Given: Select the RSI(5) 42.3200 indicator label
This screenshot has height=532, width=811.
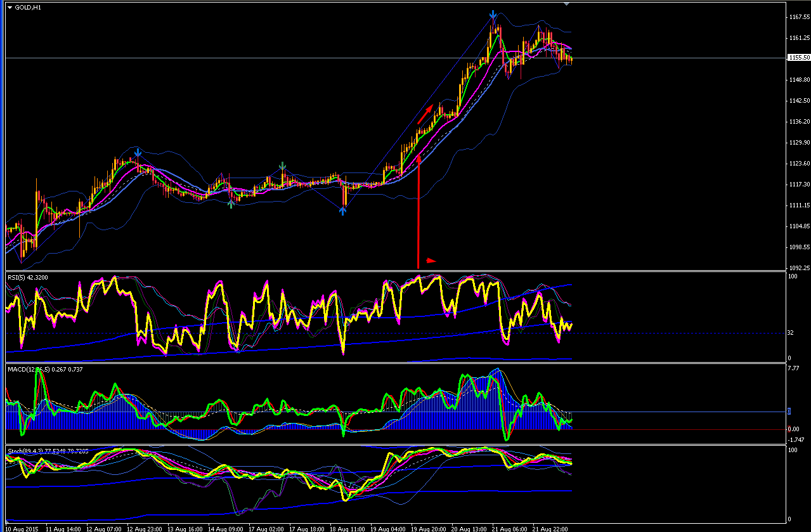Looking at the screenshot, I should click(27, 277).
